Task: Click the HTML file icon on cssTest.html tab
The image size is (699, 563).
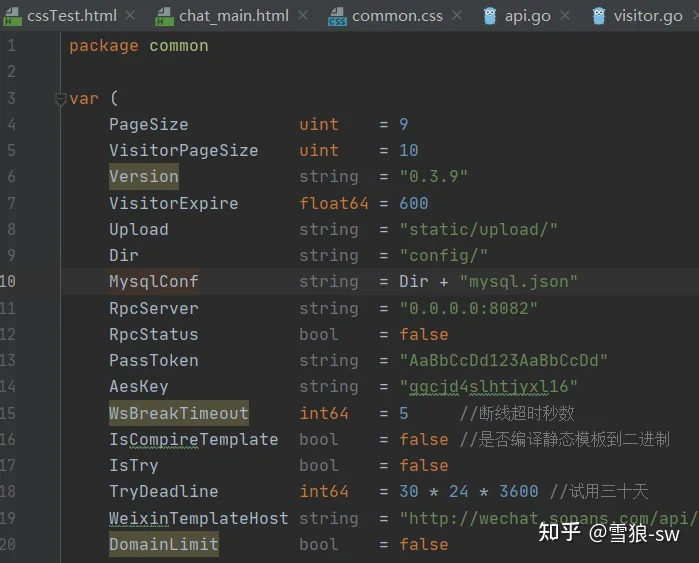Action: click(x=12, y=16)
